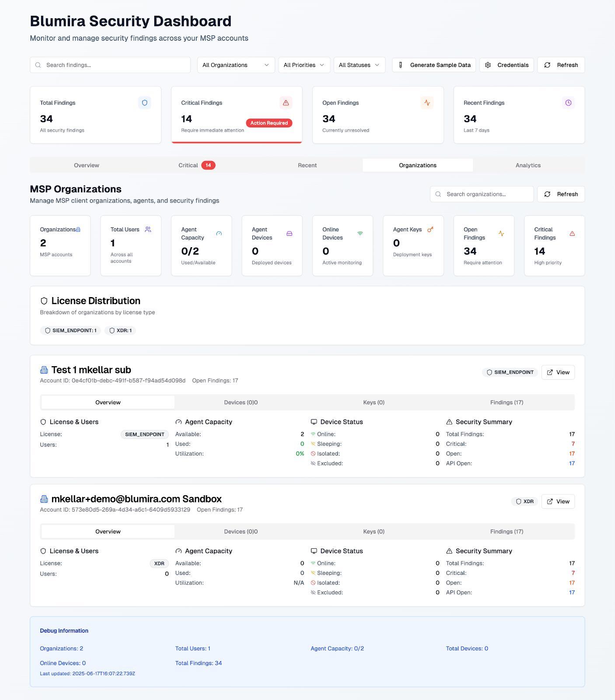
Task: Click the Last updated timestamp text
Action: pyautogui.click(x=87, y=674)
